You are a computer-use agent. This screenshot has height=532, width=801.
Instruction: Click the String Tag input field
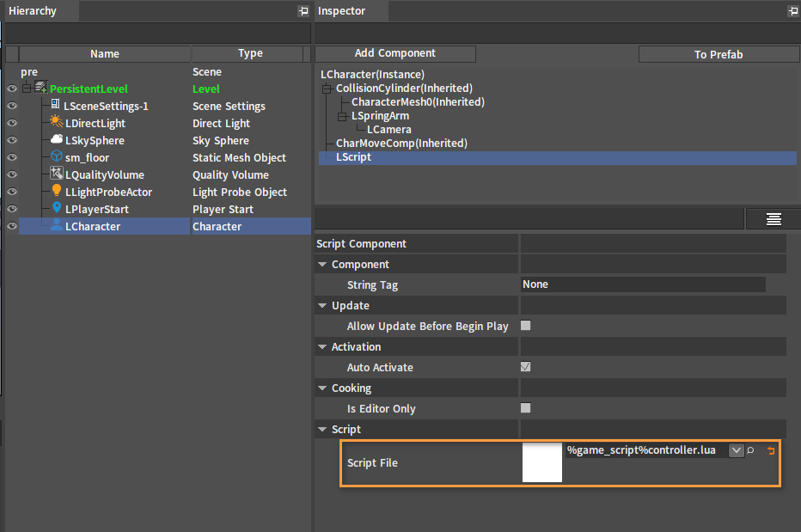[643, 284]
